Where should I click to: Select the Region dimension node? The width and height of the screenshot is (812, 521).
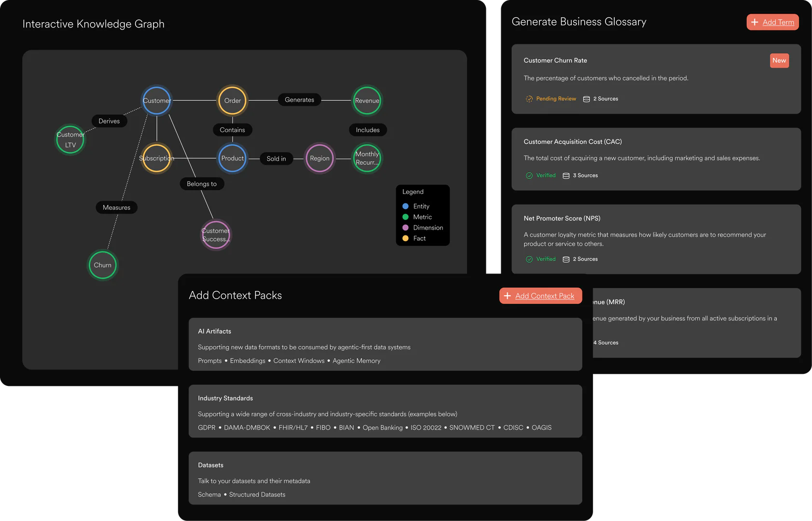[x=319, y=158]
